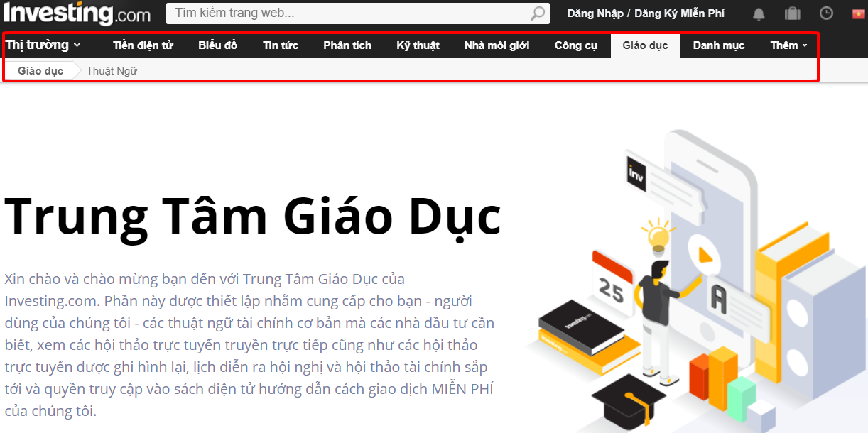Image resolution: width=868 pixels, height=433 pixels.
Task: Click the clock icon in header
Action: (826, 13)
